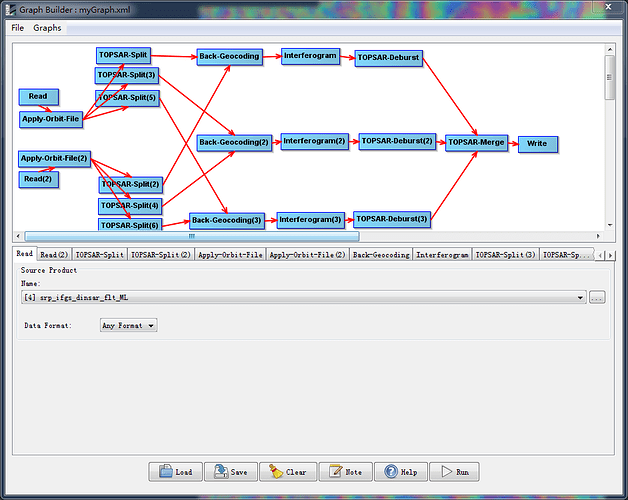Select the TOPSAR-Split(5) node
The height and width of the screenshot is (500, 628).
127,98
